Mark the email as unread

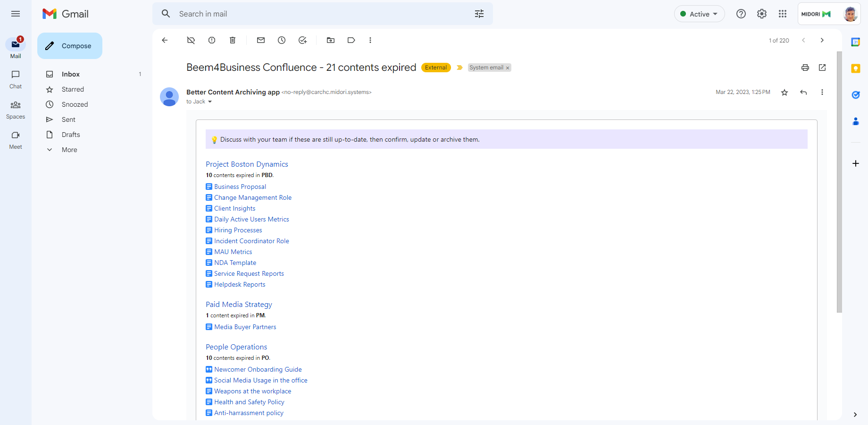260,40
